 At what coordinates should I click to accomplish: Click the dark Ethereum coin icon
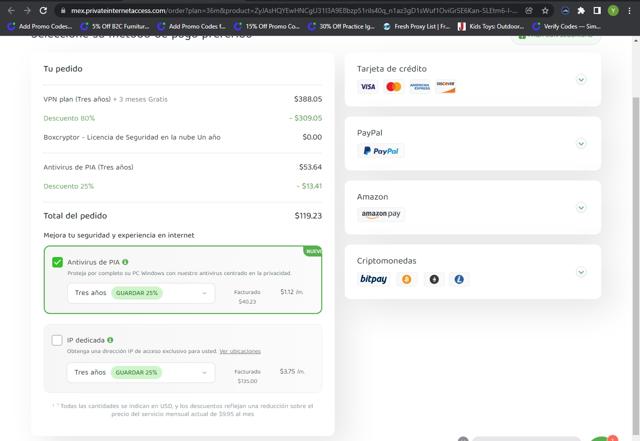tap(434, 279)
